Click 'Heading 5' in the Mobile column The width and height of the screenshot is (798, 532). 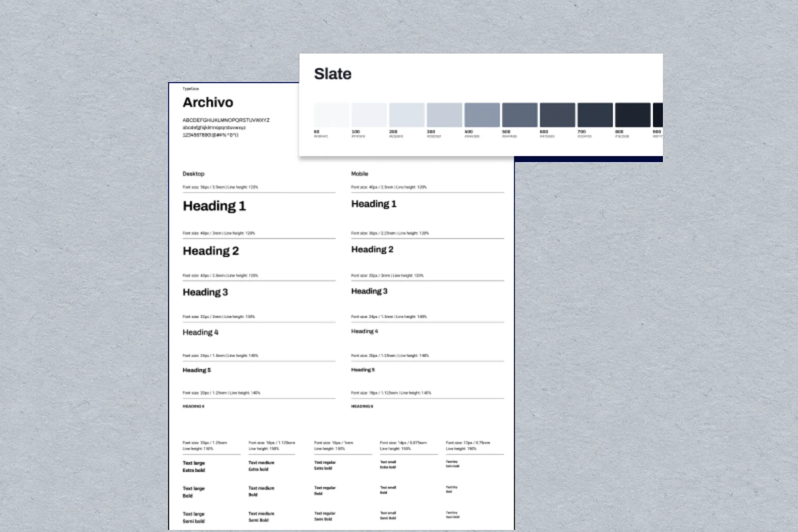(363, 370)
